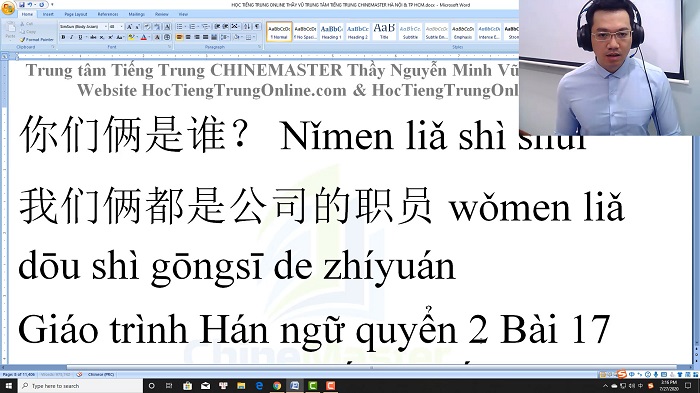
Task: Open the View ribbon tab
Action: (x=183, y=14)
